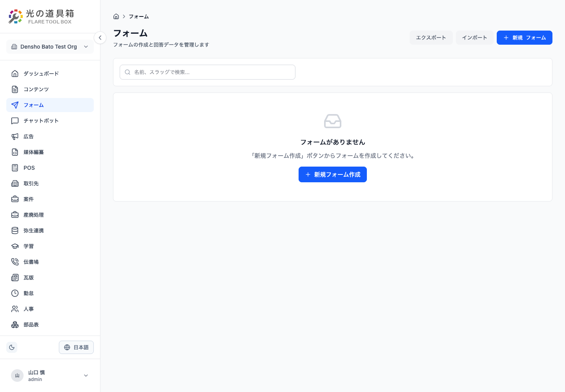Image resolution: width=565 pixels, height=392 pixels.
Task: Click the breadcrumb home icon
Action: 116,16
